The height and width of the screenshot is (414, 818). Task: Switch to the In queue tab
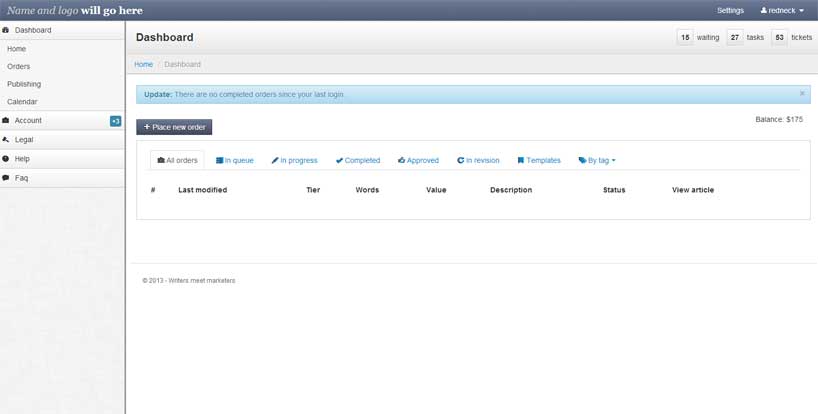point(235,160)
